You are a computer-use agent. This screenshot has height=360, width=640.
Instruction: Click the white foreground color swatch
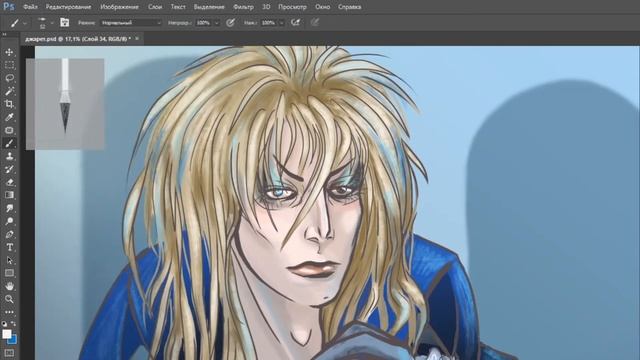pos(7,334)
